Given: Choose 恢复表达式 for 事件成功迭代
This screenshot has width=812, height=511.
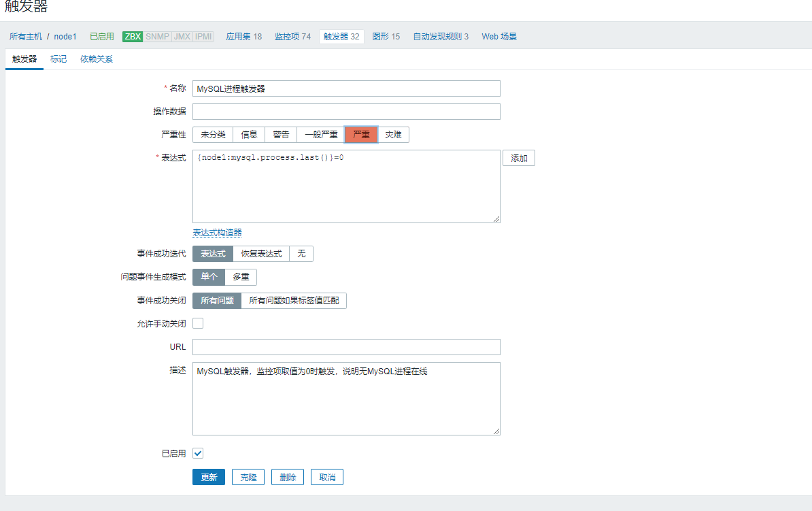Looking at the screenshot, I should click(262, 254).
